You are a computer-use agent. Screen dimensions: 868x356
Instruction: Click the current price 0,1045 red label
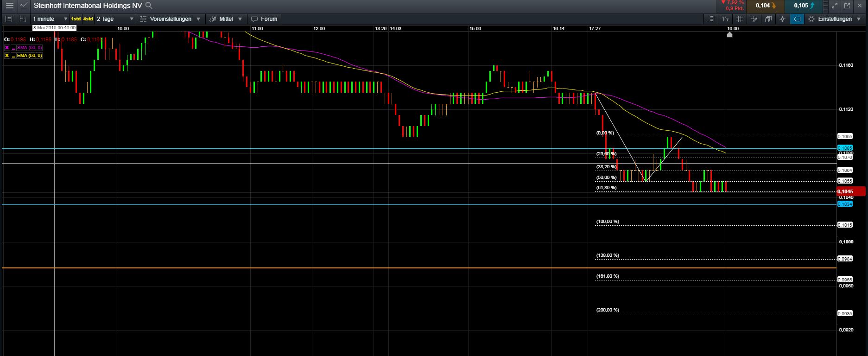[x=851, y=191]
